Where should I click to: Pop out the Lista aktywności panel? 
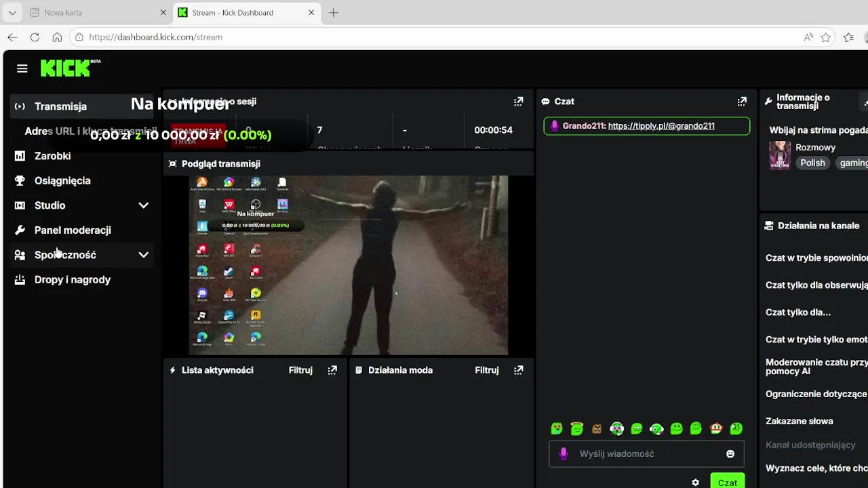pyautogui.click(x=332, y=370)
